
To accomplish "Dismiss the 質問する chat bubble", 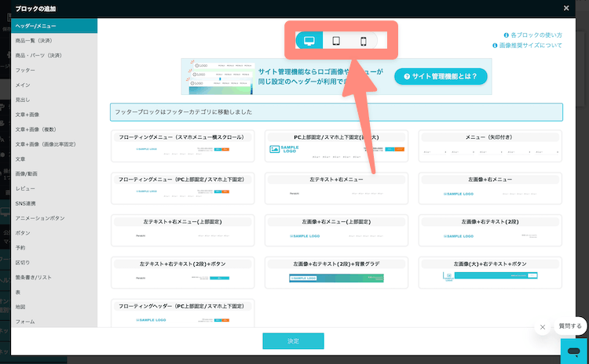I will (x=543, y=327).
